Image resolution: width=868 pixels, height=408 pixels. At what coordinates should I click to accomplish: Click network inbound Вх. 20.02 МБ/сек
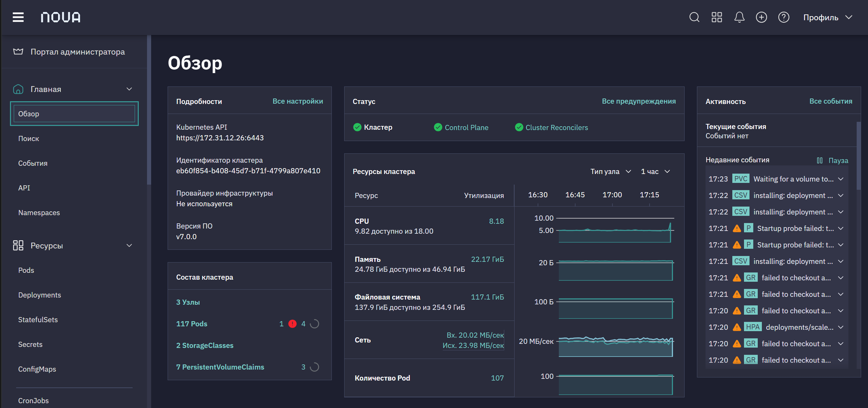475,335
